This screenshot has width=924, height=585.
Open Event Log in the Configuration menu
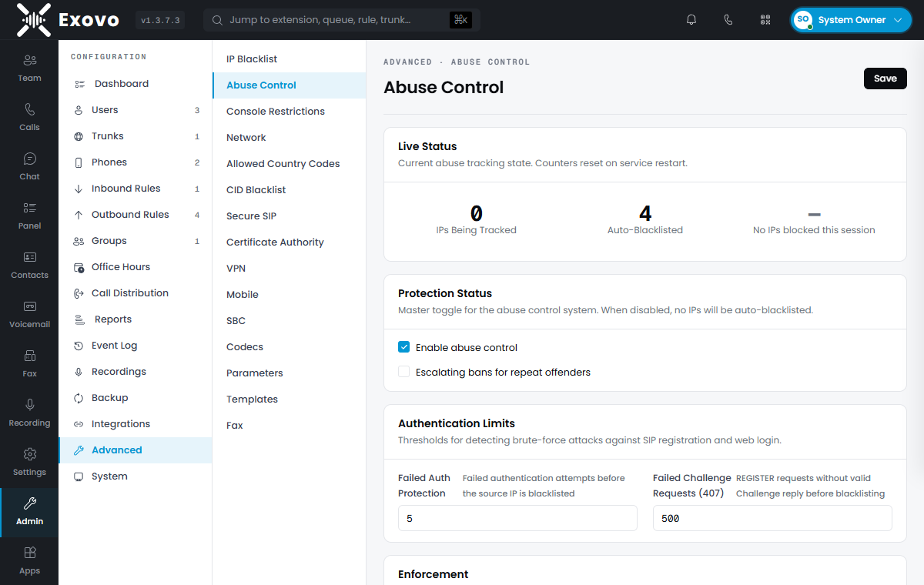click(136, 346)
